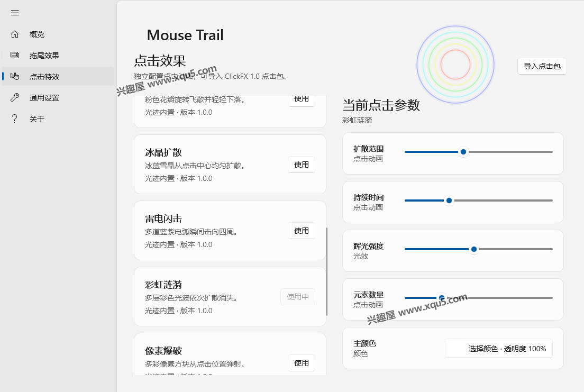The width and height of the screenshot is (584, 392).
Task: Adjust the 元素数量 slider
Action: click(x=479, y=298)
